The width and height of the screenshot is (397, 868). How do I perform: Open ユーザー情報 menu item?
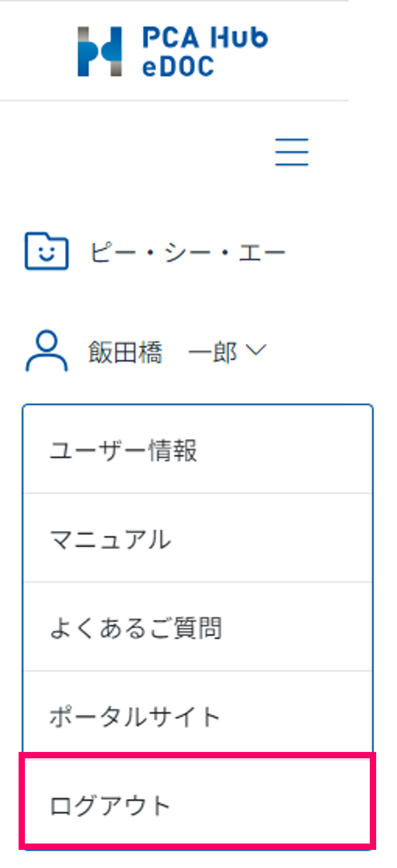point(123,450)
